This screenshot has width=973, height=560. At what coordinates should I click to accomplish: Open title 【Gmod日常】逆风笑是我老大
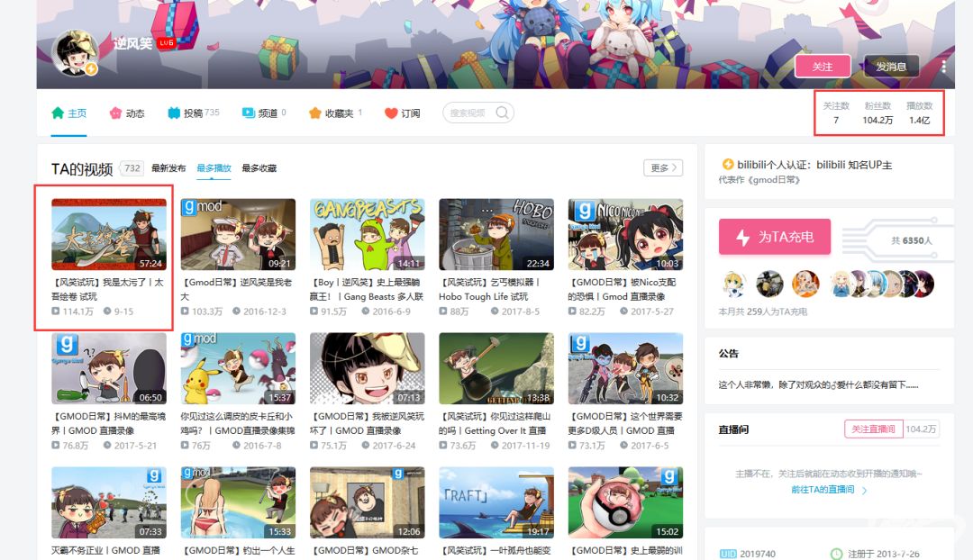(236, 289)
